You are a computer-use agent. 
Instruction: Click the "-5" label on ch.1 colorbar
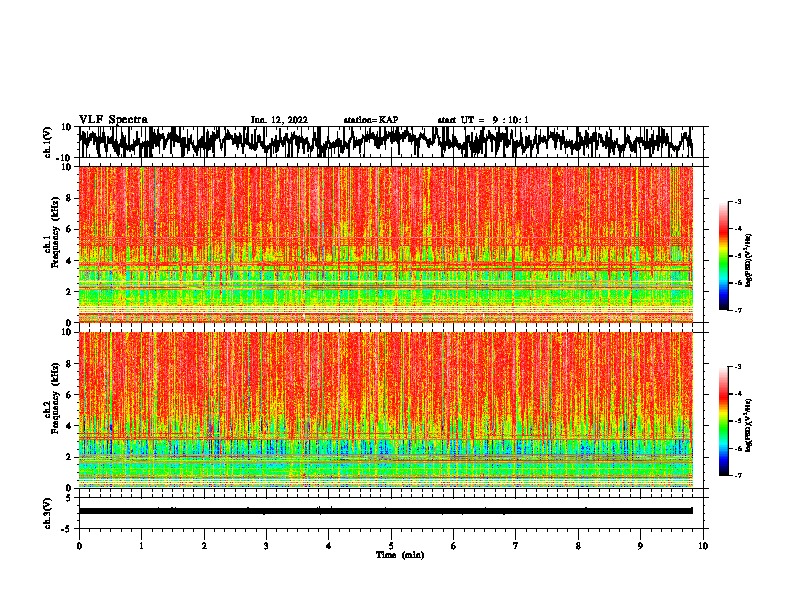(x=738, y=256)
